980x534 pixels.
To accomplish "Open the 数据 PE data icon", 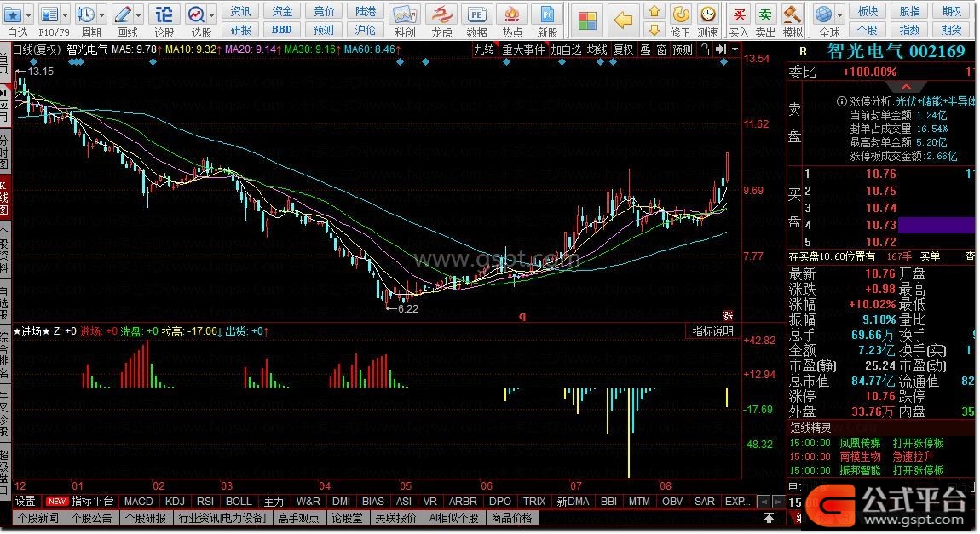I will 476,14.
